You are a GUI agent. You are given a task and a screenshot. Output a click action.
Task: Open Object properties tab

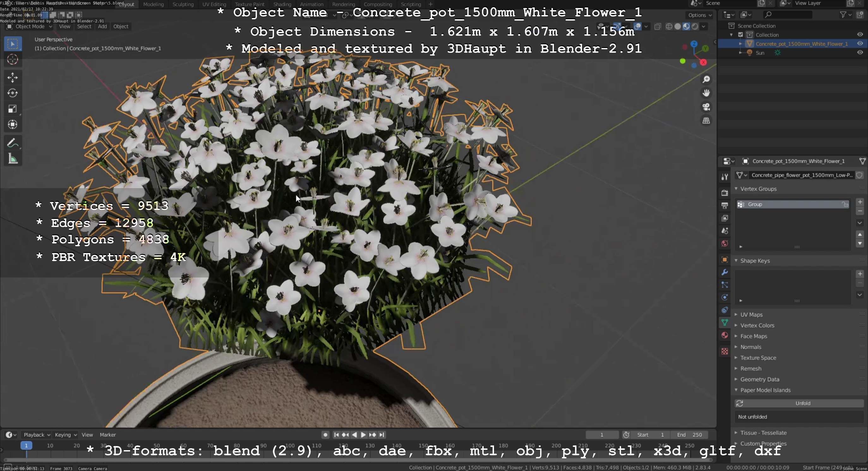pyautogui.click(x=725, y=259)
